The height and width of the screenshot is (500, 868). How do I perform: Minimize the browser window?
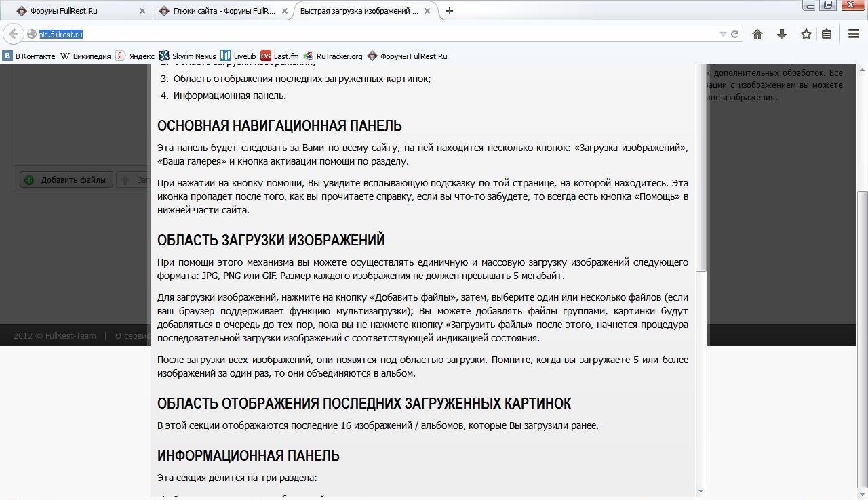point(809,6)
